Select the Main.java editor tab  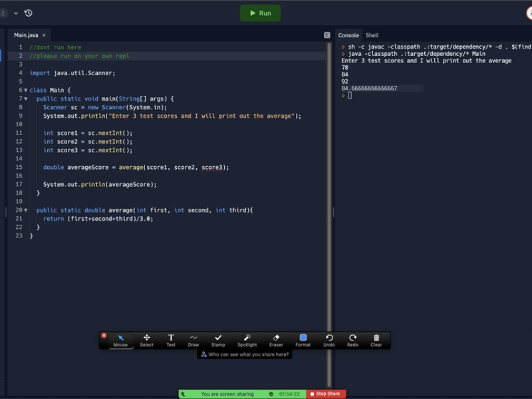(x=26, y=35)
